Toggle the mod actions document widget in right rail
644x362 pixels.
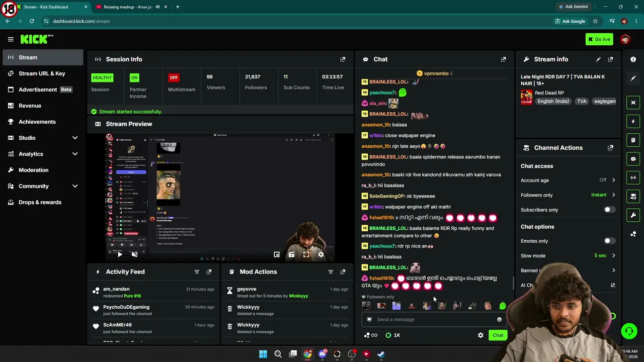[x=633, y=140]
